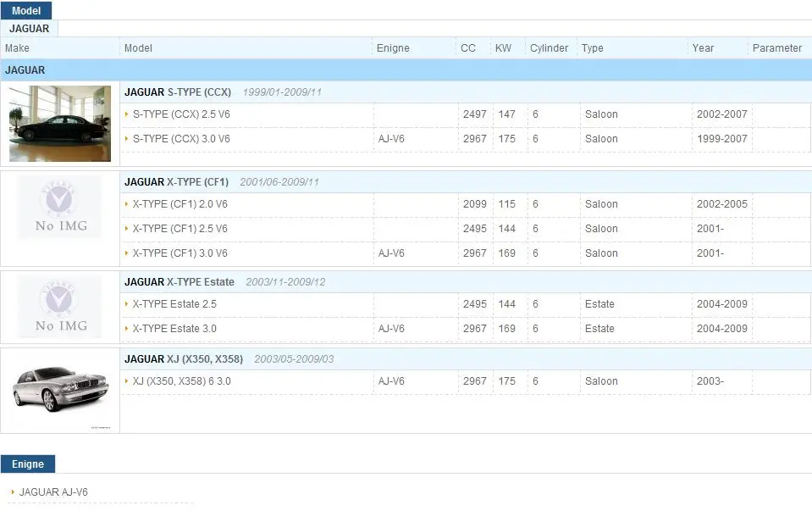
Task: Click the 2001/06-2009/11 date range text
Action: (x=279, y=182)
